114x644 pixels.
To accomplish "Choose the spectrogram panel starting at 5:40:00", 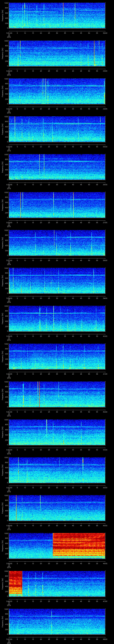I will pos(57,356).
